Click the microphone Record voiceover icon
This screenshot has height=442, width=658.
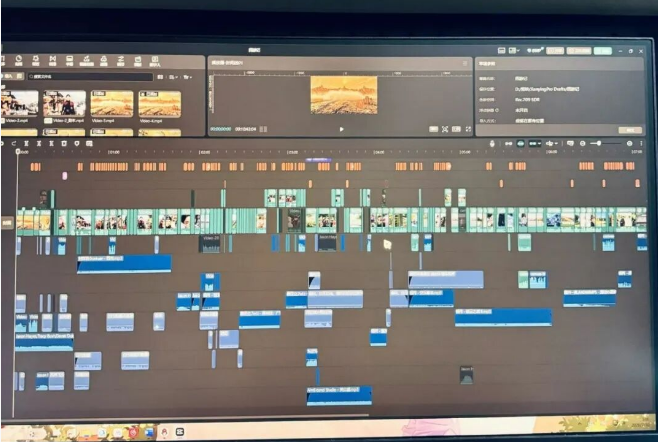click(x=492, y=144)
